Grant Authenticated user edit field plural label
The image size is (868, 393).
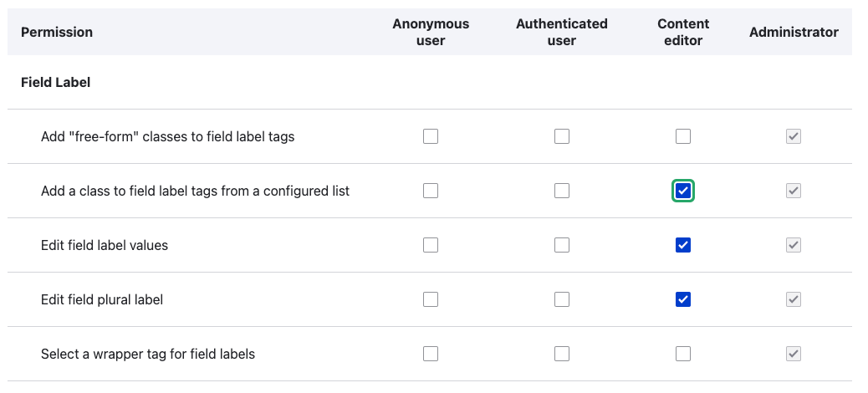(x=561, y=299)
